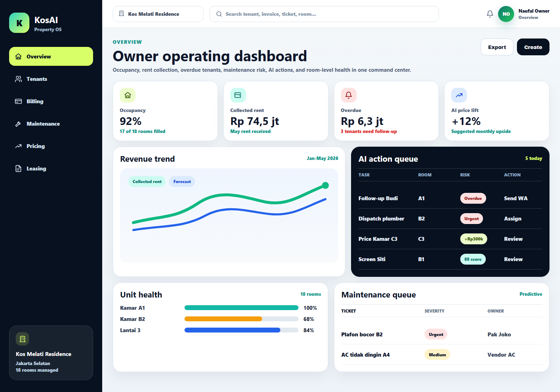Click Send WA for Follow-up Budi
Viewport: 560px width, 392px height.
(516, 198)
